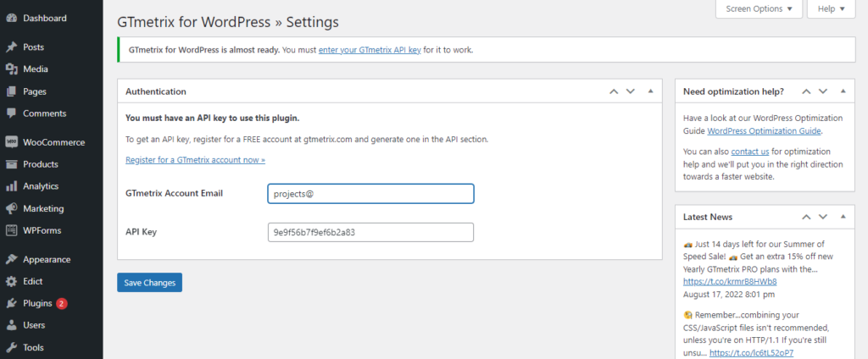Move Authentication panel up
The image size is (868, 359).
click(614, 91)
